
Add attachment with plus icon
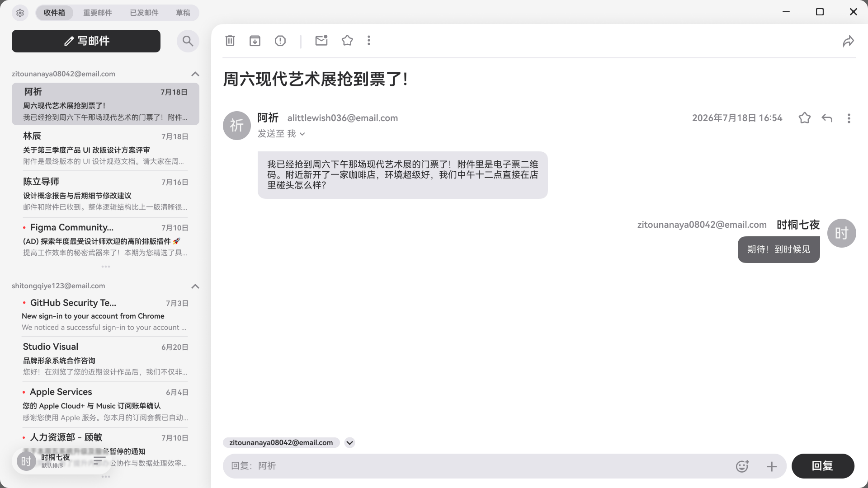772,466
